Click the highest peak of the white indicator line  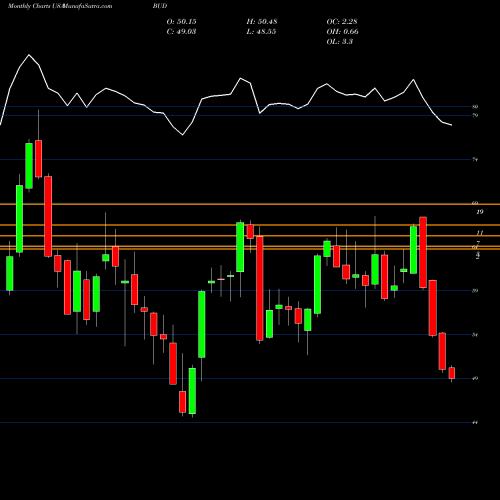pyautogui.click(x=29, y=55)
